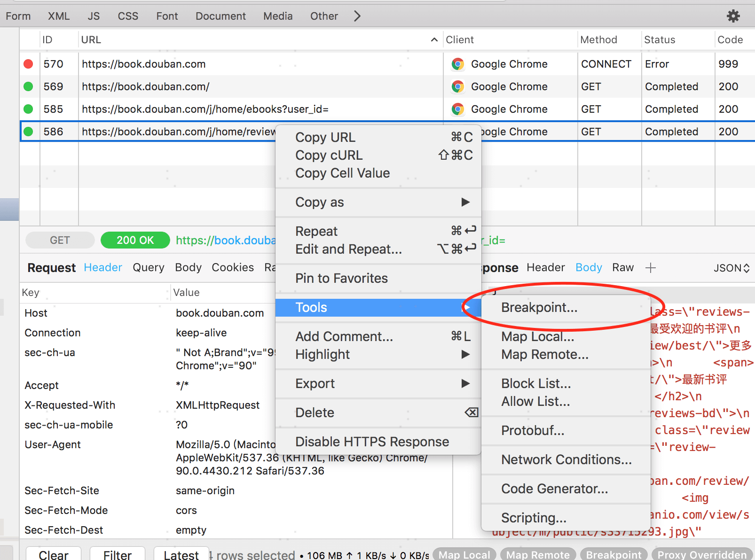Viewport: 755px width, 560px height.
Task: Filter by Font type
Action: [x=167, y=16]
